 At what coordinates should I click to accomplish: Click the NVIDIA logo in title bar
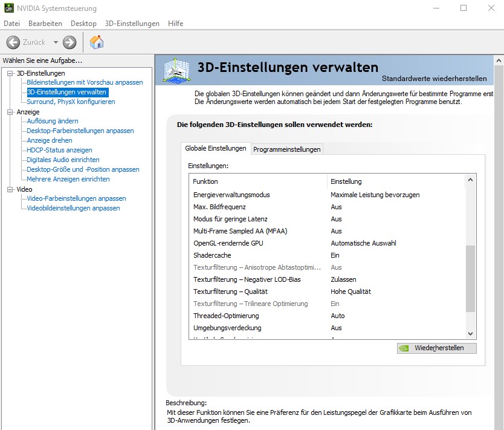tap(8, 8)
